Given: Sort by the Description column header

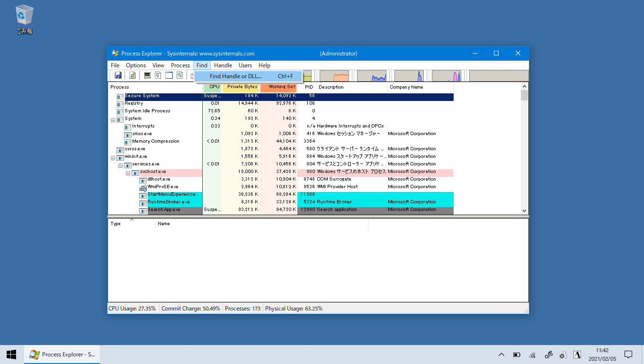Looking at the screenshot, I should point(352,87).
